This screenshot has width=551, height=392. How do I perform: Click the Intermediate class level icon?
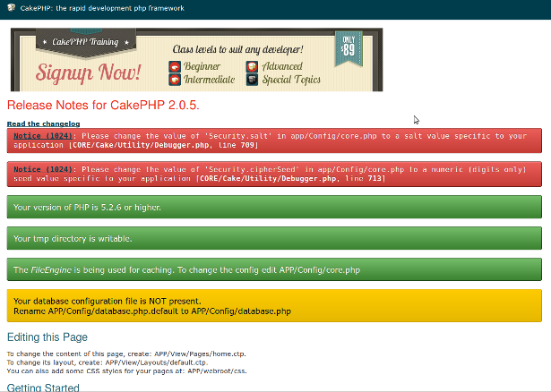coord(175,80)
